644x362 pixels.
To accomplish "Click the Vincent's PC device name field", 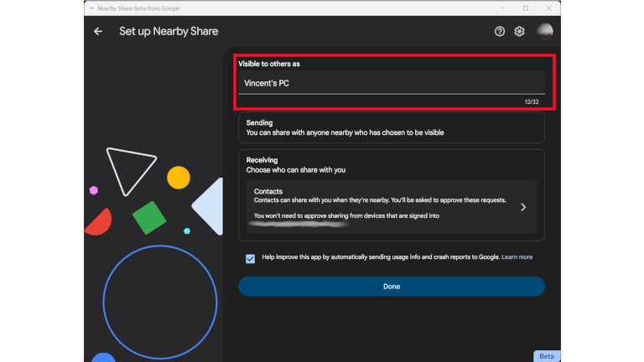I will [x=391, y=83].
